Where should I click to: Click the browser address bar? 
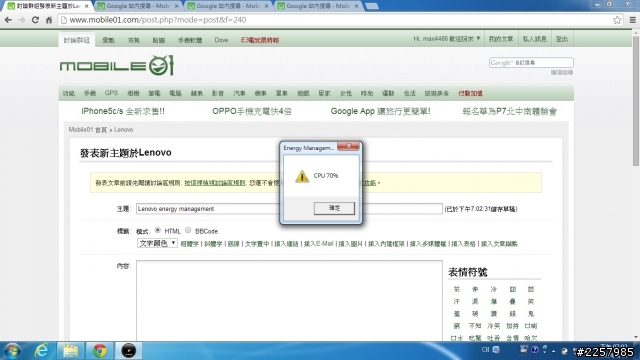(x=335, y=20)
